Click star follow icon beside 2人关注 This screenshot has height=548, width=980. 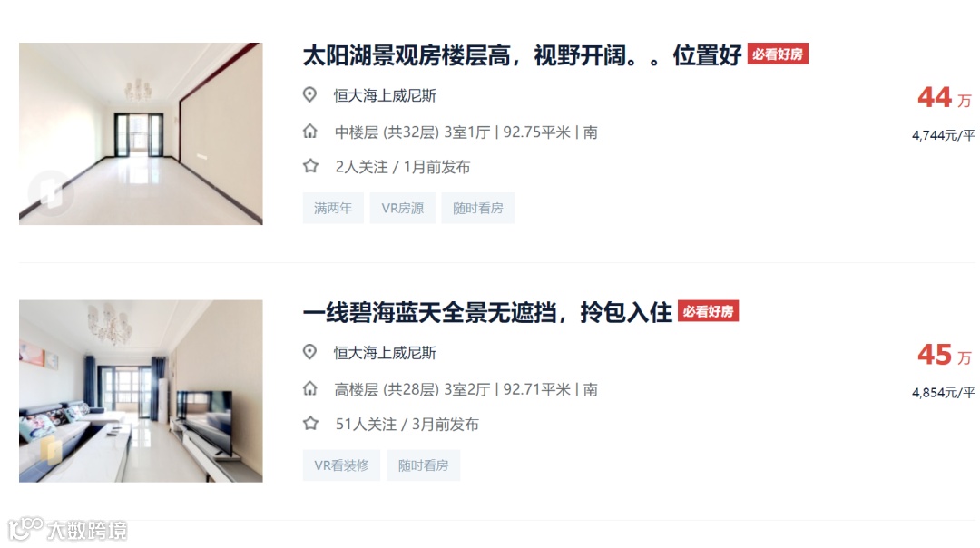point(310,166)
